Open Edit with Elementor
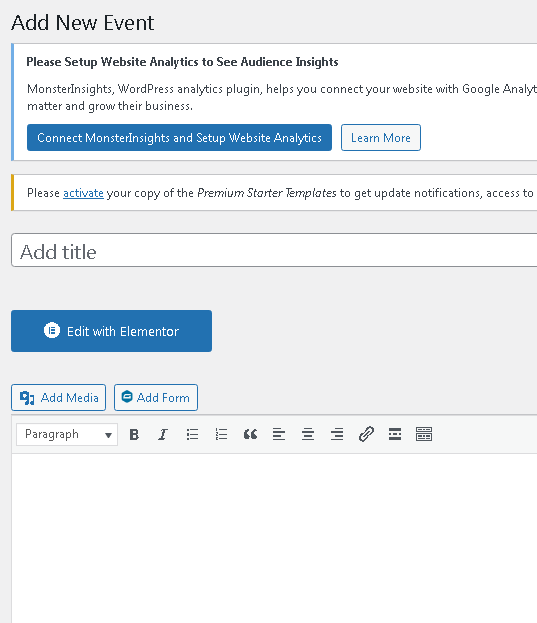537x623 pixels. (112, 331)
